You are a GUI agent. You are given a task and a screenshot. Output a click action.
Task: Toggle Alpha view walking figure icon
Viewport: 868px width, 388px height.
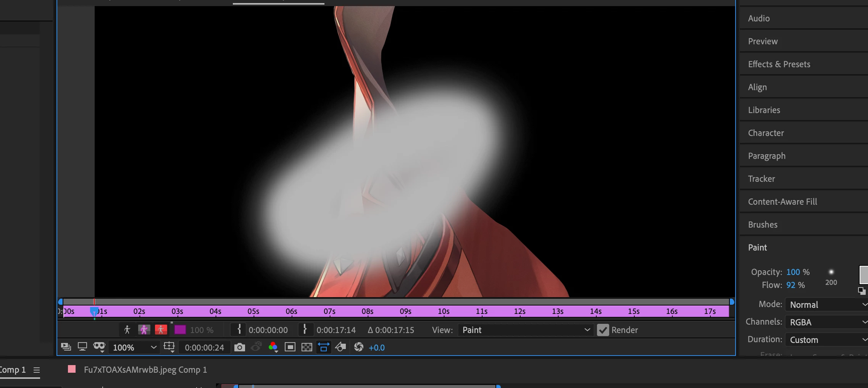[x=127, y=330]
